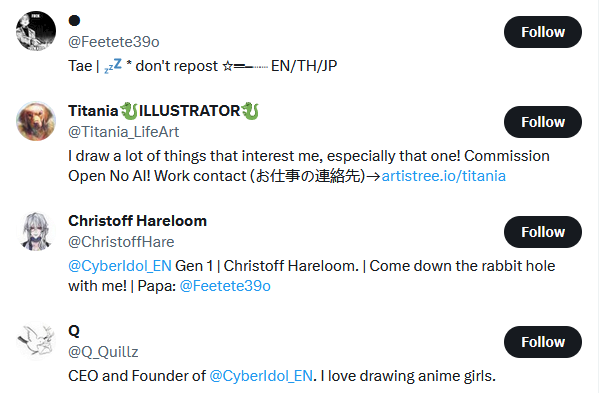Open the Feetete39o profile avatar
Image resolution: width=602 pixels, height=393 pixels.
click(36, 31)
